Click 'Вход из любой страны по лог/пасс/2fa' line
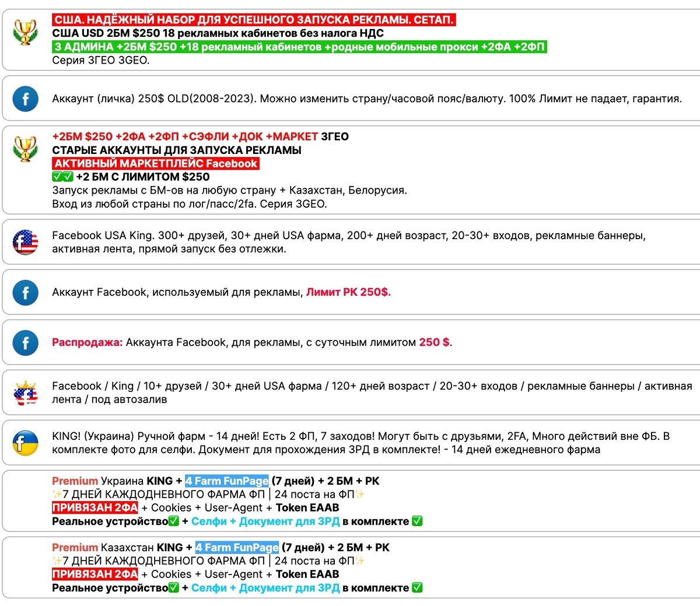Screen dimensions: 700x606 [190, 204]
